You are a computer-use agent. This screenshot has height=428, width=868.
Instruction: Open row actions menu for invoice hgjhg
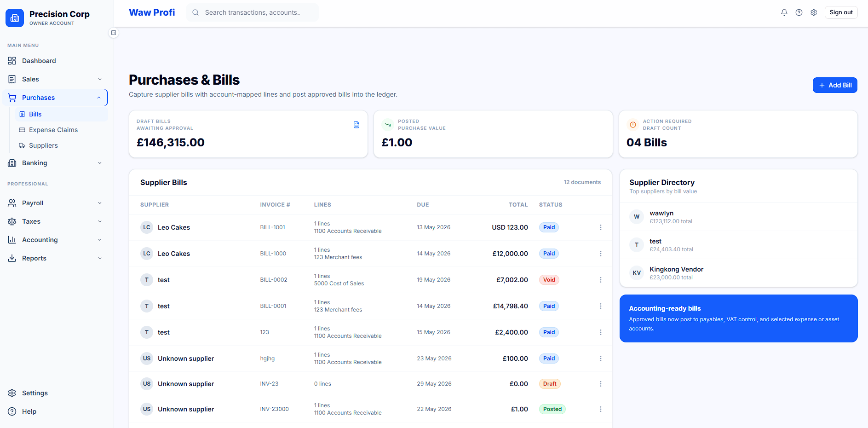click(600, 359)
